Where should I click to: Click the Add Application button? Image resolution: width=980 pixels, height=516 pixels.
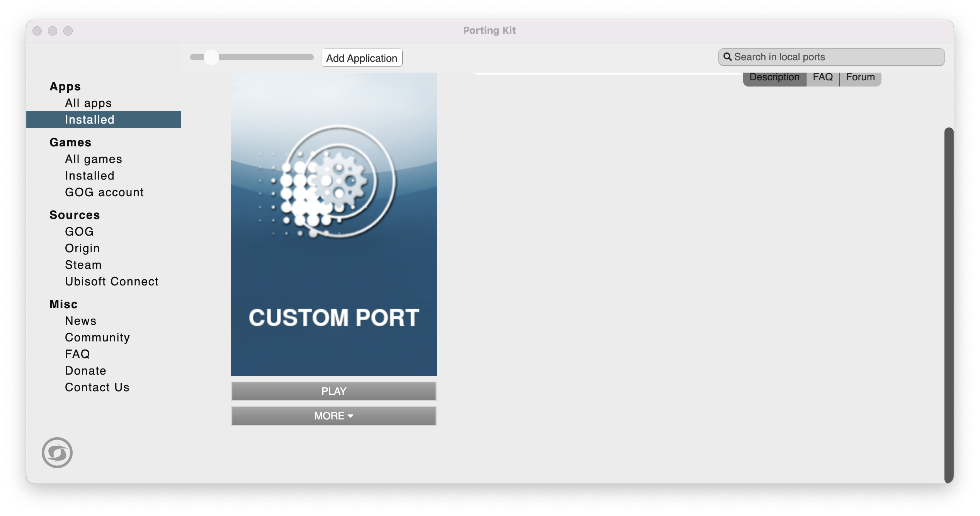click(x=361, y=58)
